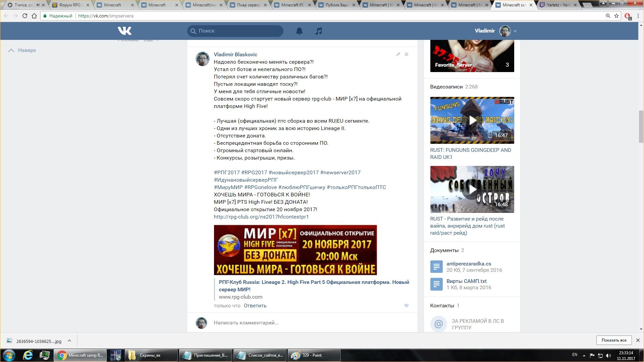The image size is (644, 362).
Task: Close the downloads bar with the X
Action: pyautogui.click(x=638, y=340)
